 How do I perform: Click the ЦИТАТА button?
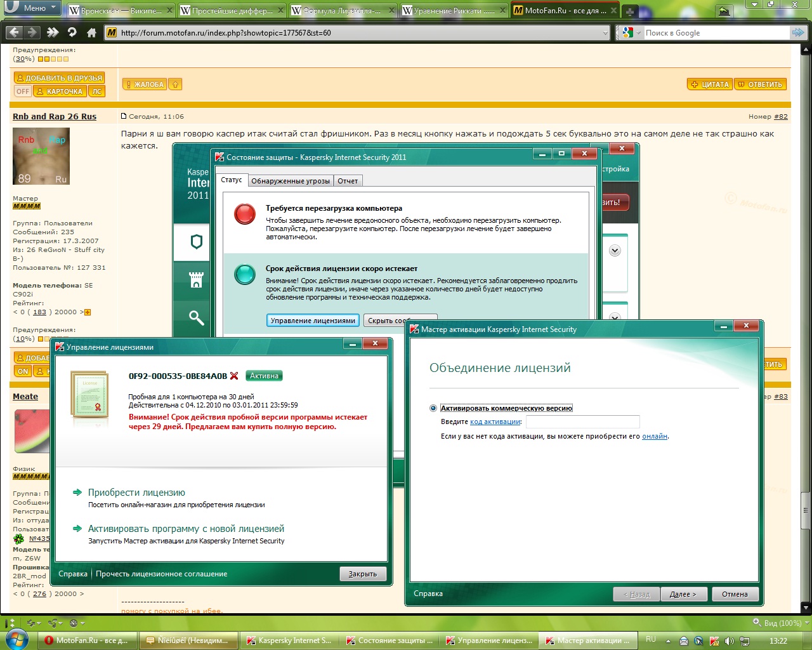(x=710, y=84)
